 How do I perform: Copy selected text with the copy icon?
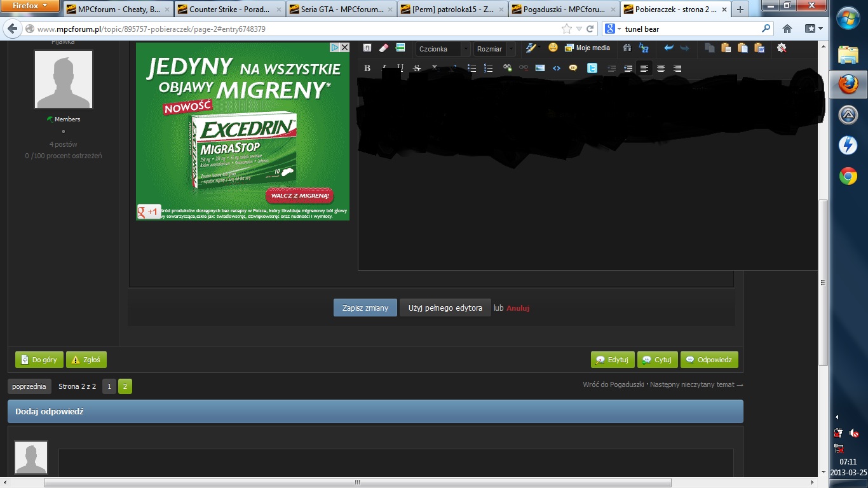pos(710,48)
